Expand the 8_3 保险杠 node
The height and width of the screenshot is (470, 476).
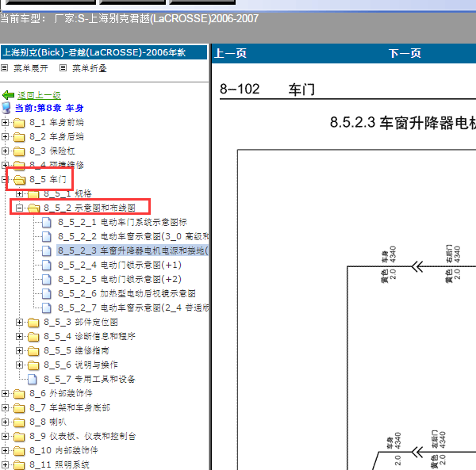pos(5,151)
